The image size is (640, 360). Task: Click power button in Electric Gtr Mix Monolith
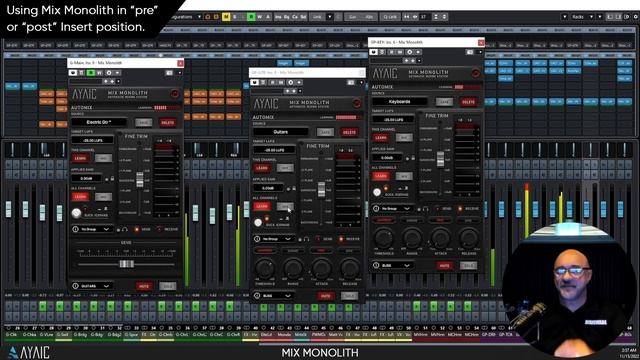(174, 94)
